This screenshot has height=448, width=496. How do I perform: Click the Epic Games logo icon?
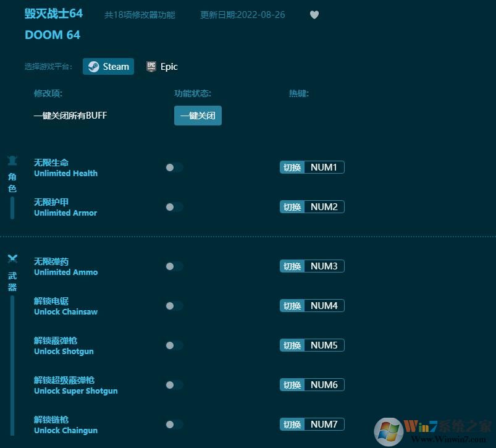pyautogui.click(x=151, y=66)
